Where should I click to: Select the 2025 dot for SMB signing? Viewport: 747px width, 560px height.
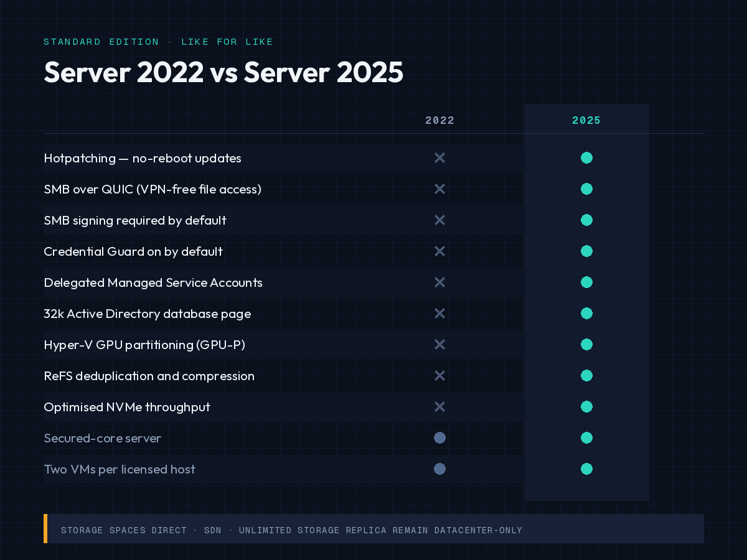[586, 220]
